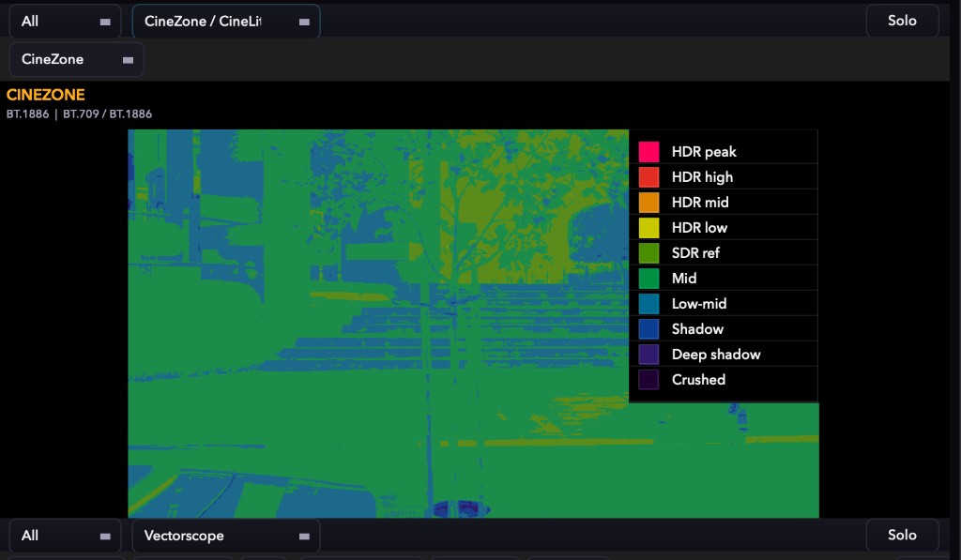Click the false-color CineZone image preview
Screen dimensions: 961x560
tap(473, 324)
